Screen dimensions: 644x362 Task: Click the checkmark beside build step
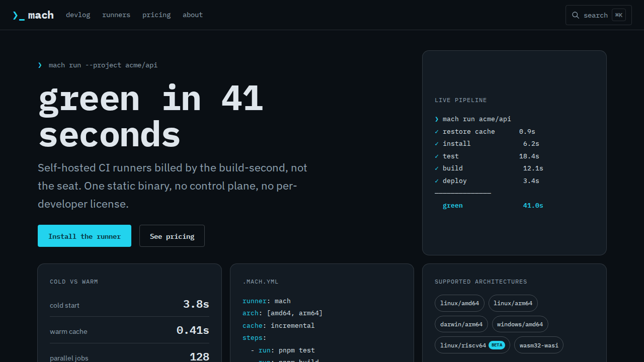tap(437, 168)
